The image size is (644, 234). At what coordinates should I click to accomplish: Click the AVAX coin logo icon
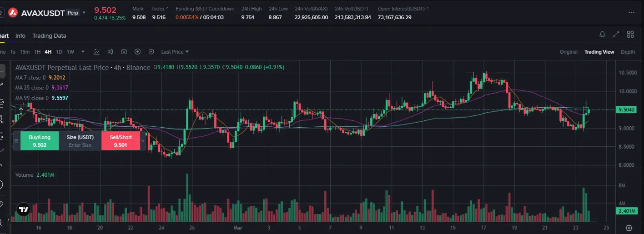13,13
